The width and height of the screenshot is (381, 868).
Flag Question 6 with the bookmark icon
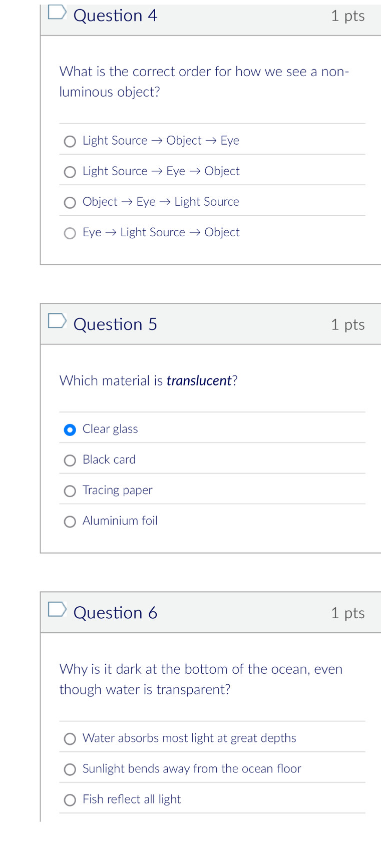57,609
